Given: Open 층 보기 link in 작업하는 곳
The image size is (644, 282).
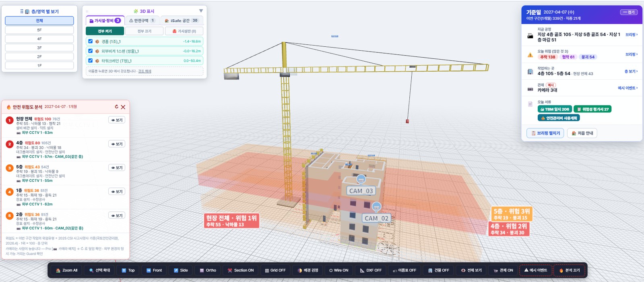Looking at the screenshot, I should coord(631,71).
